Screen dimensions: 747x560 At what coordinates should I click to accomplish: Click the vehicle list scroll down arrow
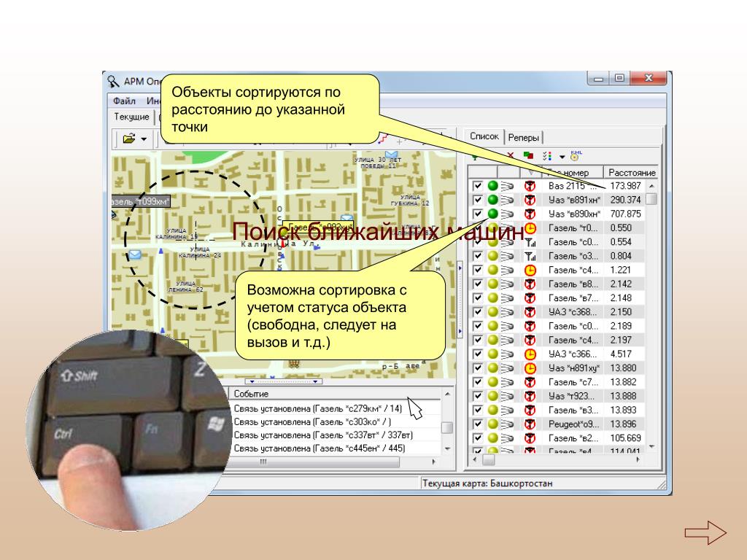(651, 447)
